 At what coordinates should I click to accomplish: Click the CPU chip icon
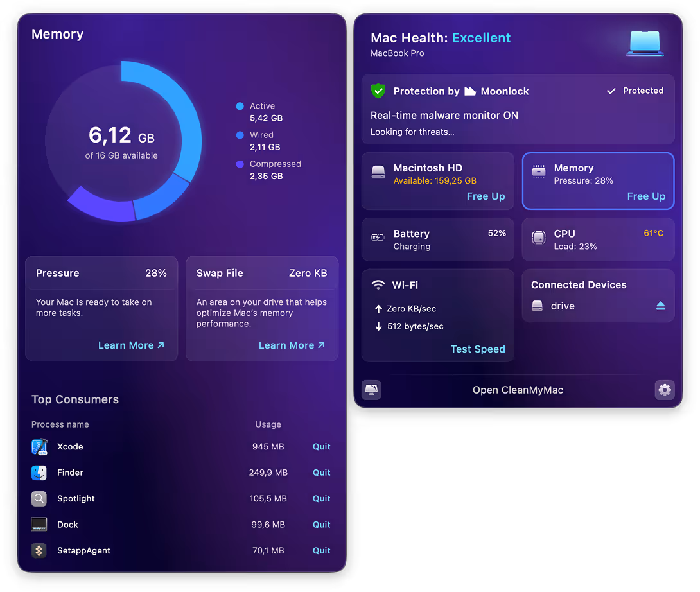(x=539, y=238)
